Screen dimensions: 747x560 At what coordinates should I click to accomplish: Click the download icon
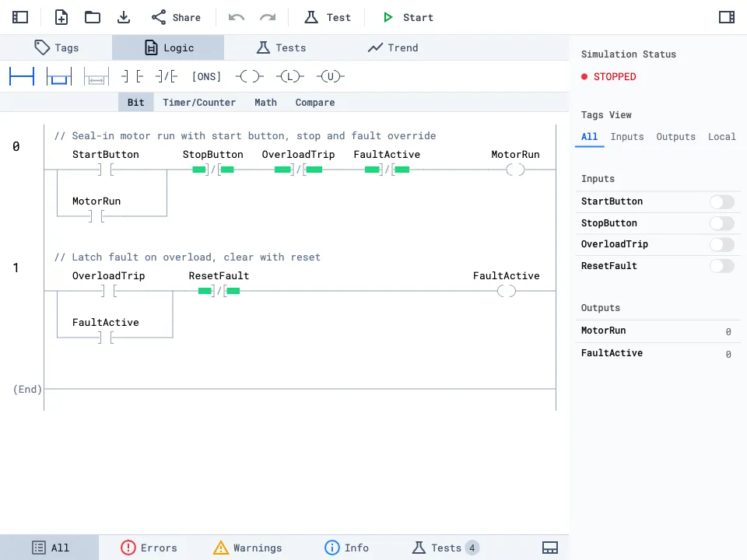[x=124, y=17]
